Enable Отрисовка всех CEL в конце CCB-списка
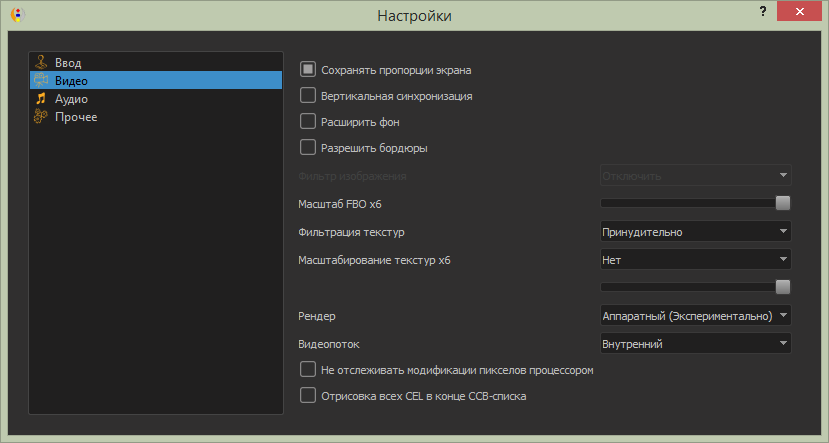The height and width of the screenshot is (443, 829). click(308, 396)
